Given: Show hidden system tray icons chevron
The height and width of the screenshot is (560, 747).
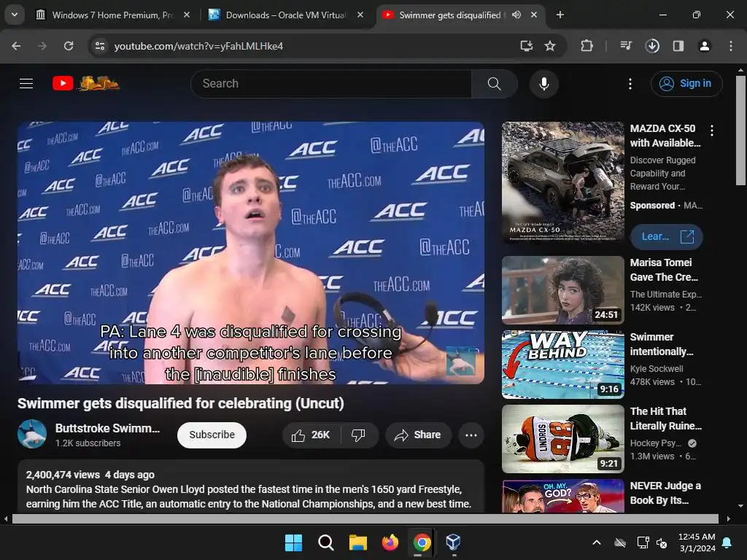Looking at the screenshot, I should click(x=597, y=542).
